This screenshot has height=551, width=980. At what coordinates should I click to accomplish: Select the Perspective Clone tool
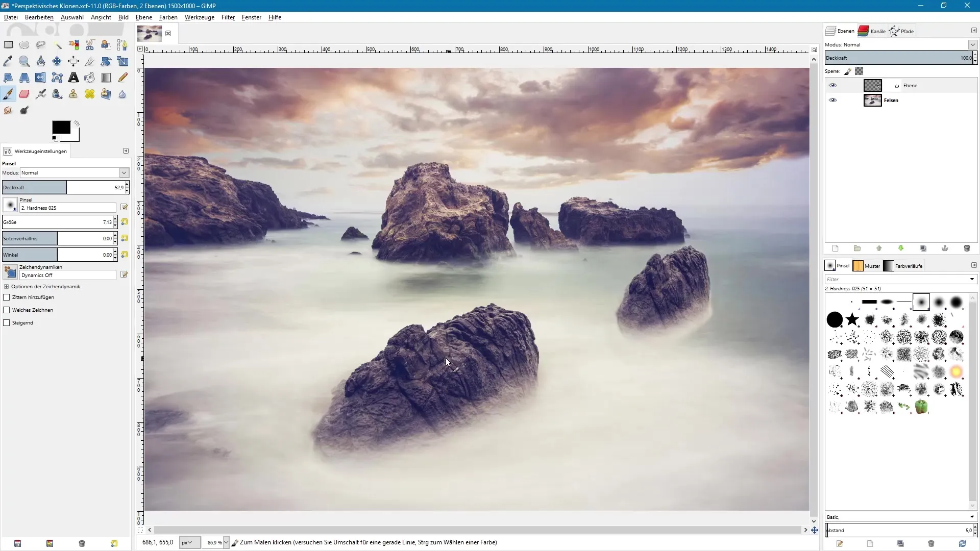(x=106, y=94)
